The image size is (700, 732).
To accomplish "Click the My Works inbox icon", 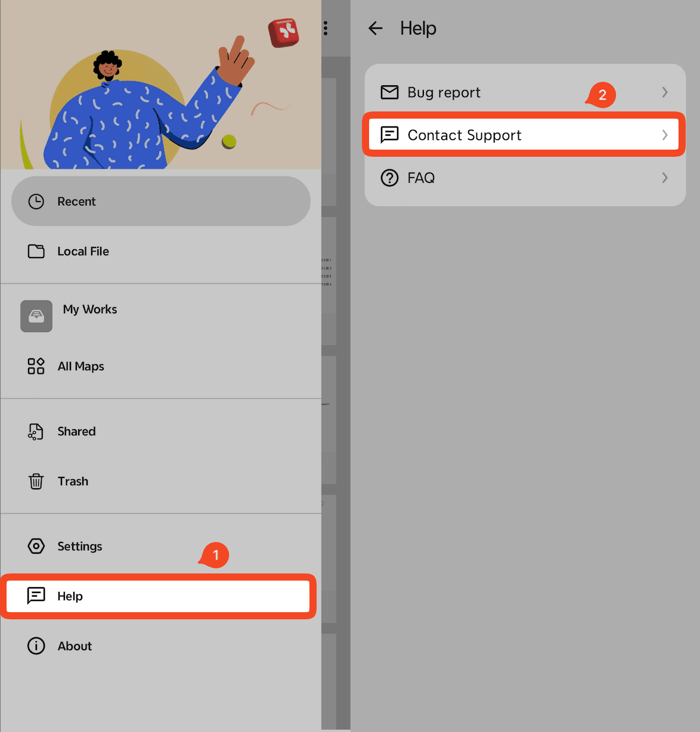I will pyautogui.click(x=36, y=316).
